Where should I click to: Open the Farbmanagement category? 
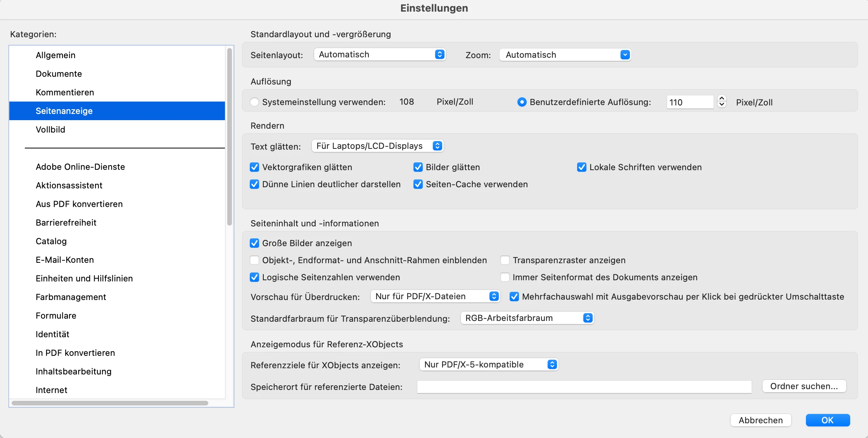pyautogui.click(x=71, y=297)
